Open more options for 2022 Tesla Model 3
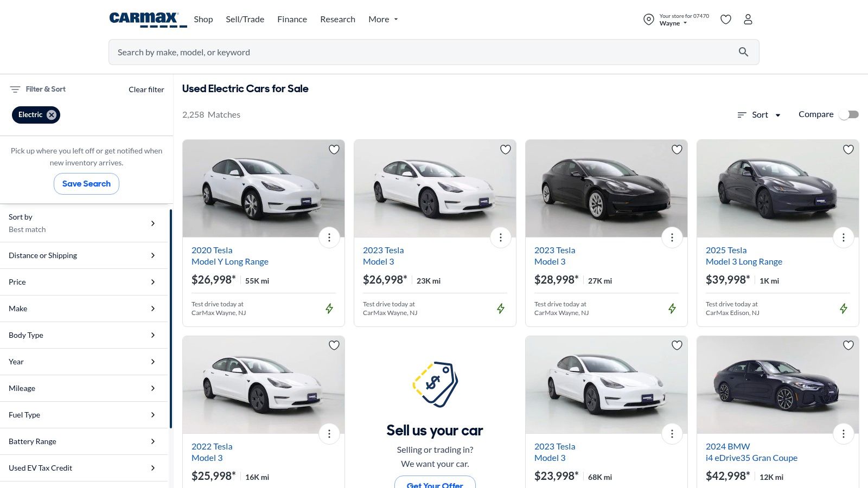The image size is (868, 488). 329,434
